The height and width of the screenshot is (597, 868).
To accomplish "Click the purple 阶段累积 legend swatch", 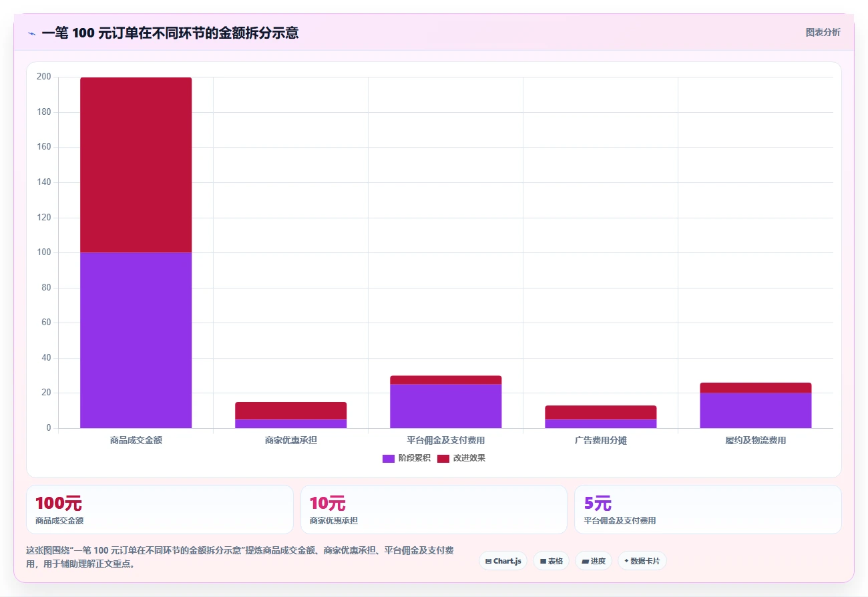I will [389, 458].
